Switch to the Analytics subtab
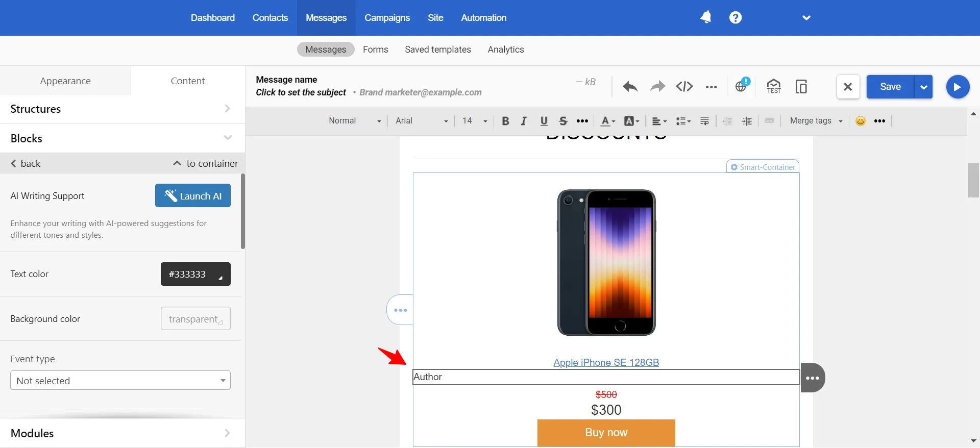980x448 pixels. tap(506, 49)
